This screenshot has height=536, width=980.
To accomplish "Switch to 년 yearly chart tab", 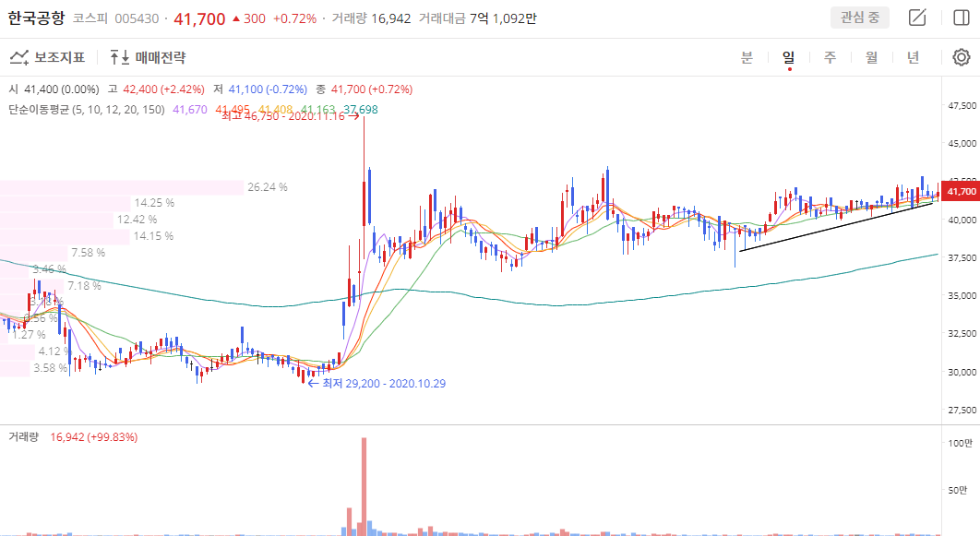I will (914, 57).
